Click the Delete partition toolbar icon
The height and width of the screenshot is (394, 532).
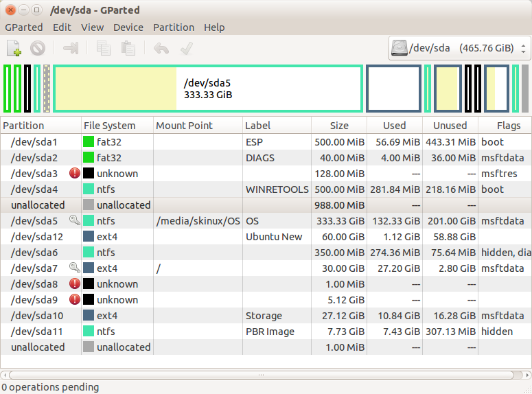[x=38, y=49]
